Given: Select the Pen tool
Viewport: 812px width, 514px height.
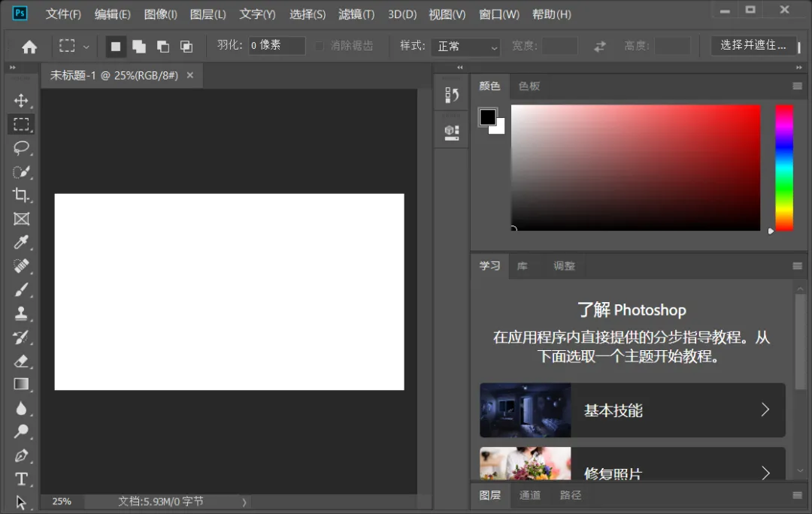Looking at the screenshot, I should tap(21, 455).
